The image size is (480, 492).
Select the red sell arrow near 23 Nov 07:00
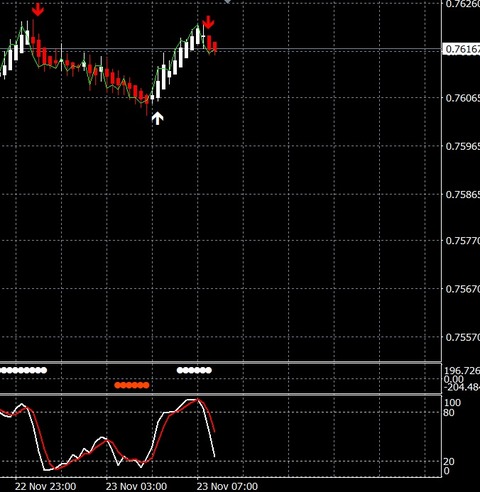[208, 22]
